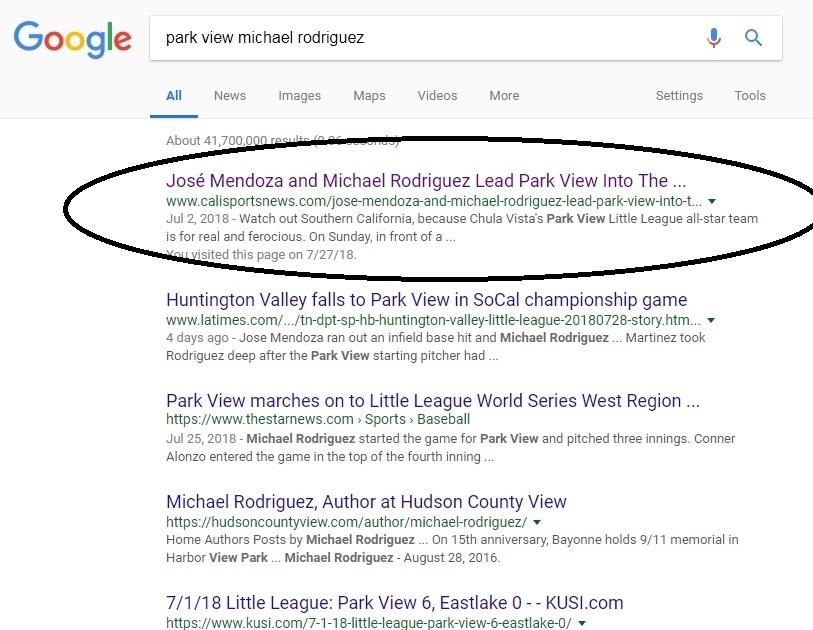Viewport: 813px width, 630px height.
Task: Expand dropdown arrow beside hudsoncountyview.com URL
Action: pyautogui.click(x=537, y=522)
